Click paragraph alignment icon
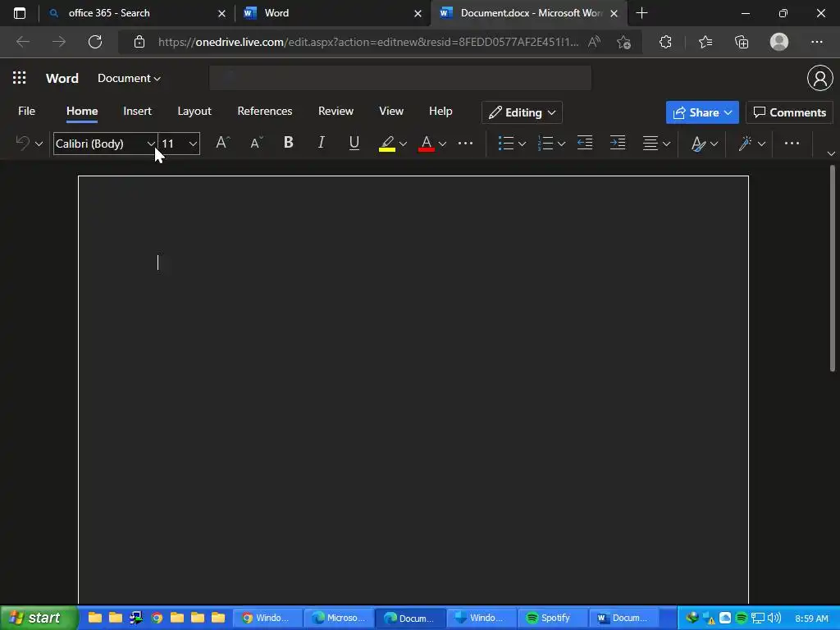Screen dimensions: 840x630 coord(651,143)
